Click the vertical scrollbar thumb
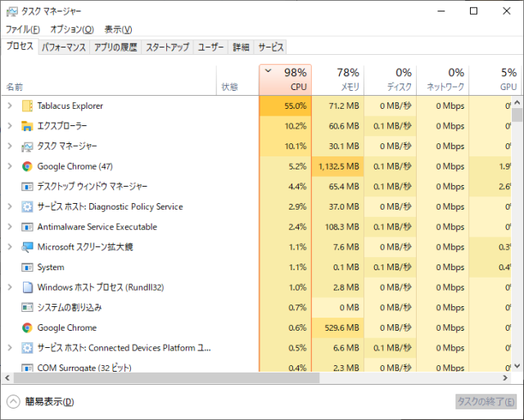The image size is (524, 420). tap(517, 115)
